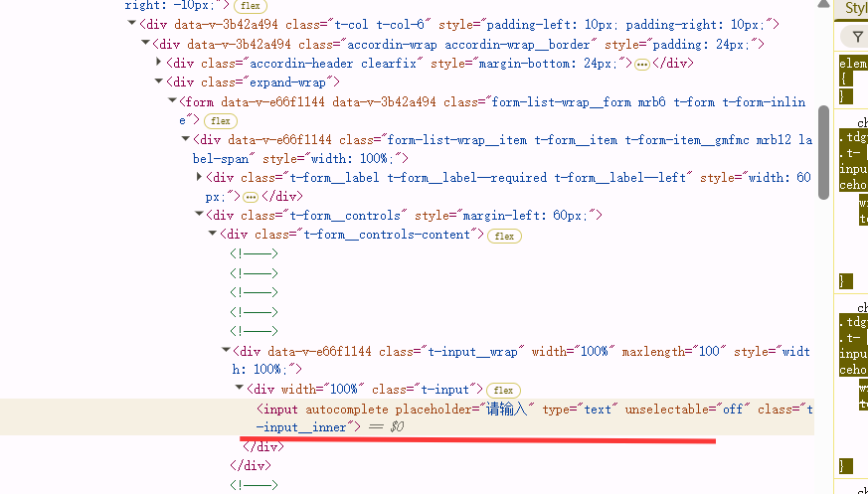868x494 pixels.
Task: Click the maxlength="100" attribute
Action: 674,351
